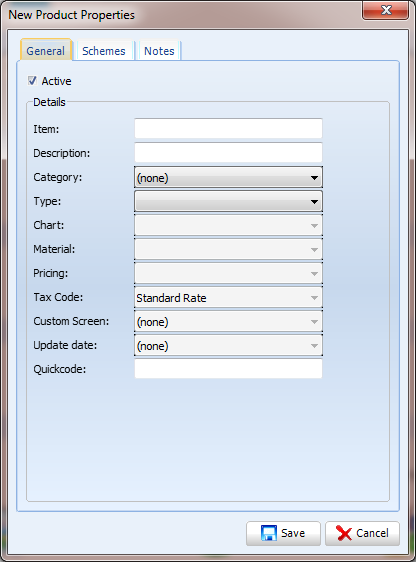416x562 pixels.
Task: Open the Chart combo box
Action: [x=228, y=225]
